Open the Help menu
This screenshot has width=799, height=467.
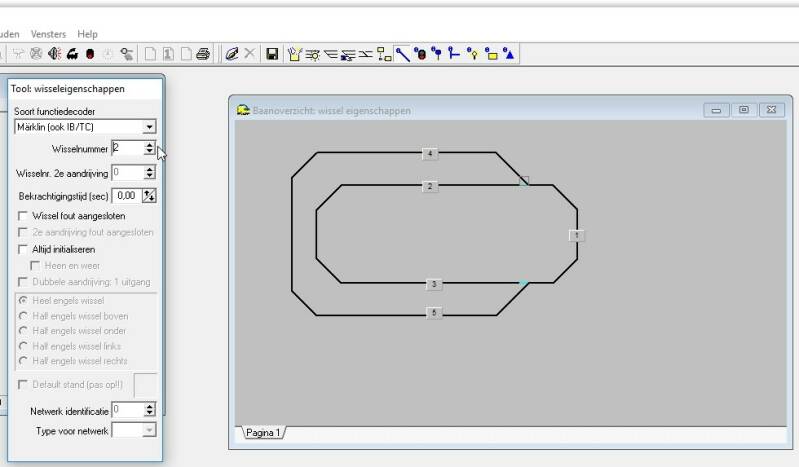point(88,33)
